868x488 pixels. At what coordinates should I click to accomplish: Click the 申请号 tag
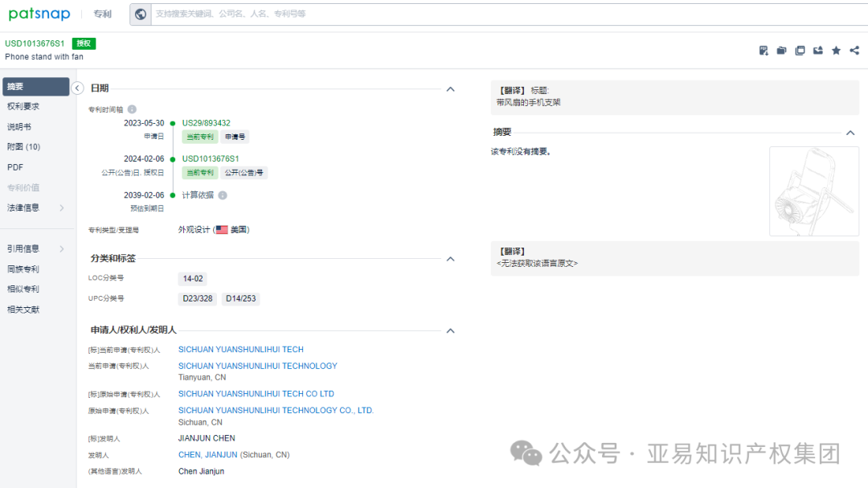click(235, 137)
